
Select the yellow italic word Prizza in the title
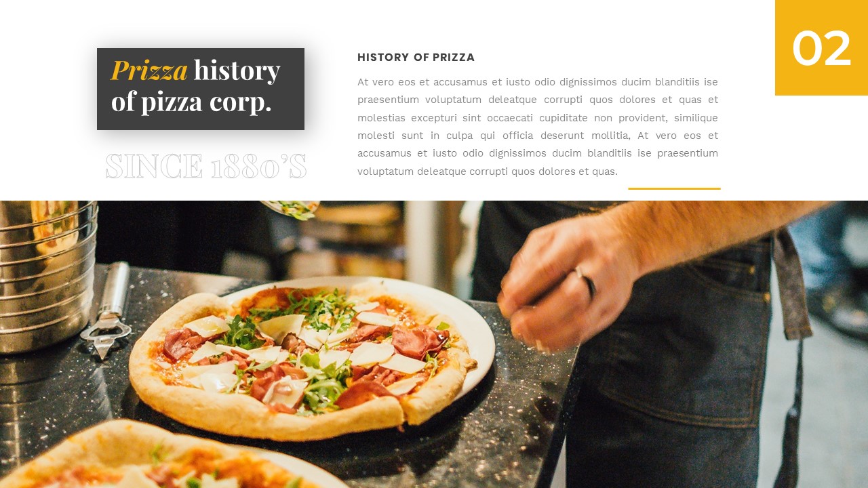[x=149, y=70]
